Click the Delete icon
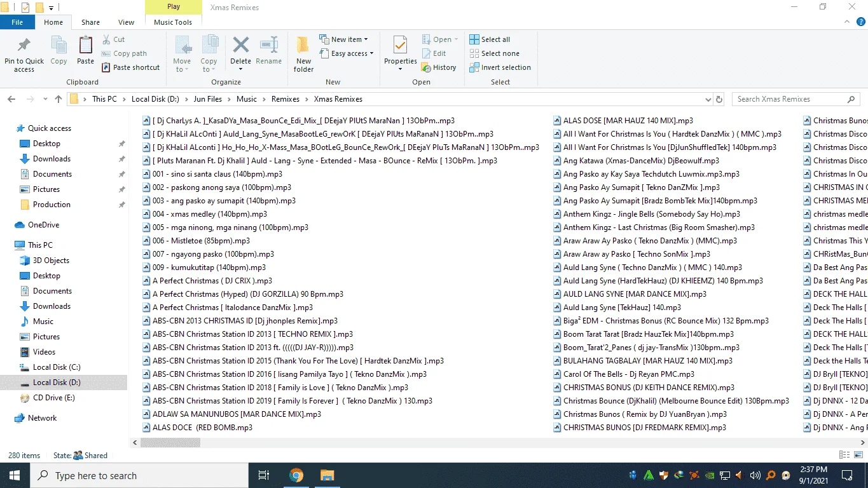This screenshot has height=488, width=868. [240, 45]
